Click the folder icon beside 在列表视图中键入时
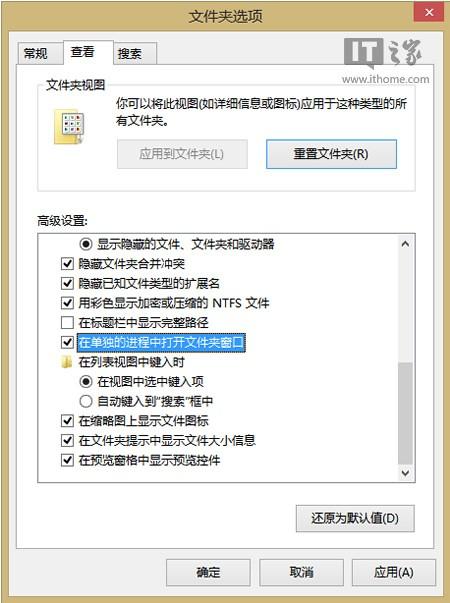Screen dimensions: 450x603 click(67, 362)
